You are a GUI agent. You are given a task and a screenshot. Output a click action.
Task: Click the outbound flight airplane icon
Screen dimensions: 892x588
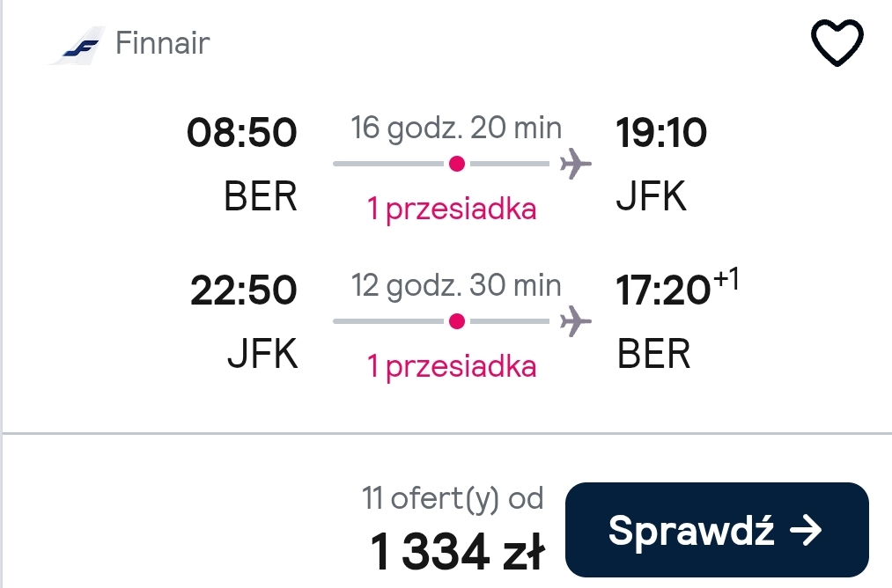[576, 164]
